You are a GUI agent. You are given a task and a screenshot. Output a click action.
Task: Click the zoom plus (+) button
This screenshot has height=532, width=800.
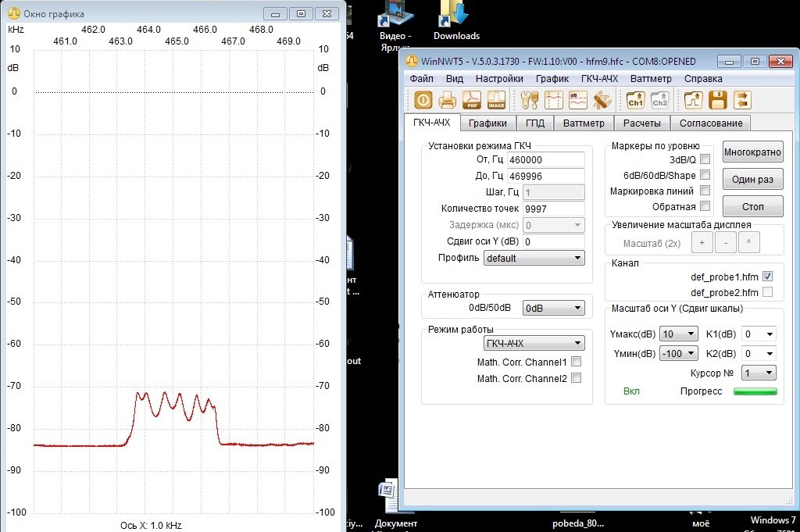pos(702,242)
